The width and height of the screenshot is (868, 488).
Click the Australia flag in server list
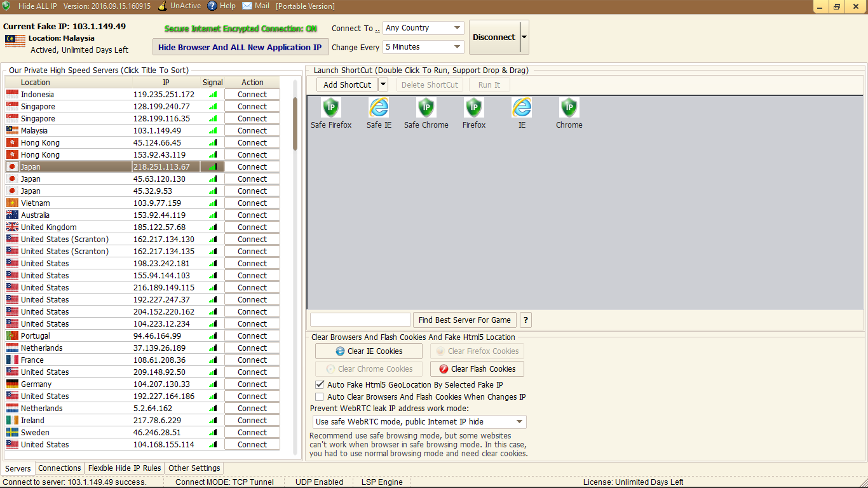[x=12, y=215]
